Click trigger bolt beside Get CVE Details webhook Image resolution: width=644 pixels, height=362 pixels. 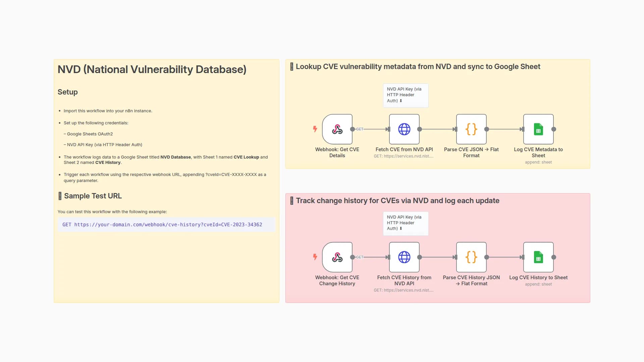click(315, 129)
